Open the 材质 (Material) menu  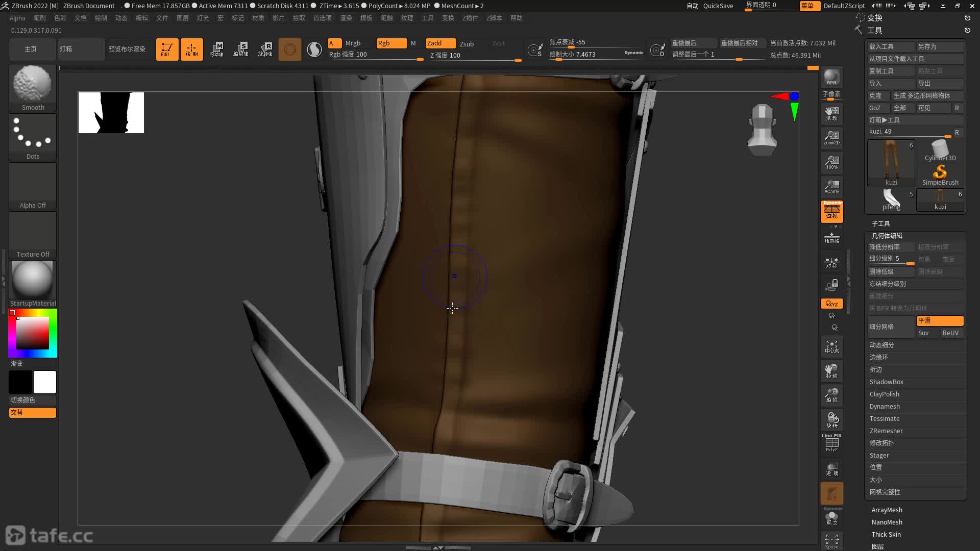pos(258,18)
